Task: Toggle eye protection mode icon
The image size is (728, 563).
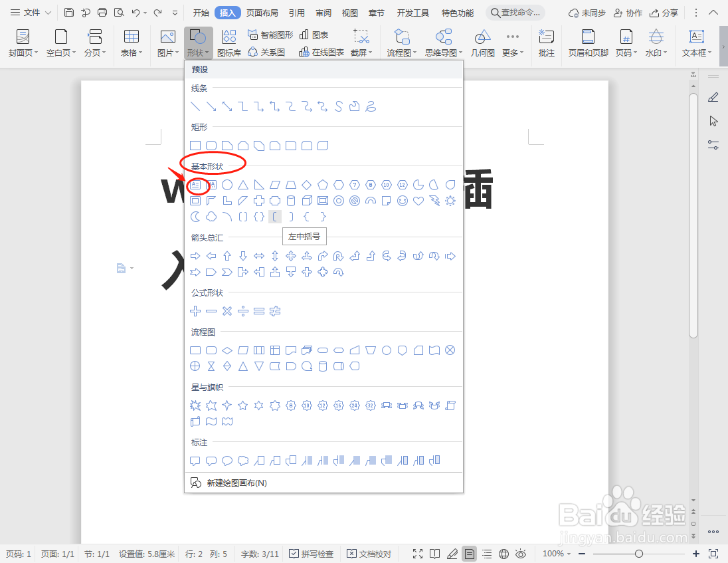Action: pyautogui.click(x=521, y=554)
